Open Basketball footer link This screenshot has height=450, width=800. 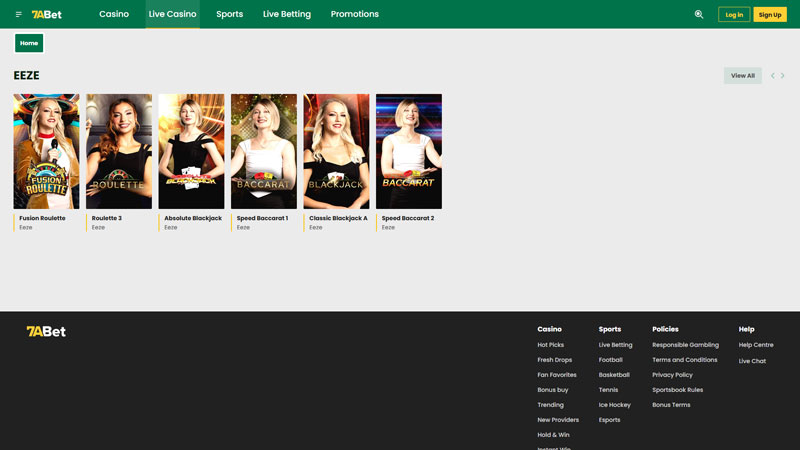coord(614,374)
